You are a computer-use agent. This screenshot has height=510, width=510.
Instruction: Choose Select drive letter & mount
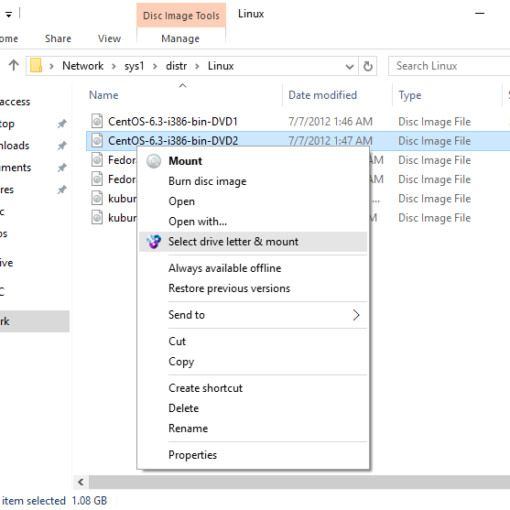[253, 242]
